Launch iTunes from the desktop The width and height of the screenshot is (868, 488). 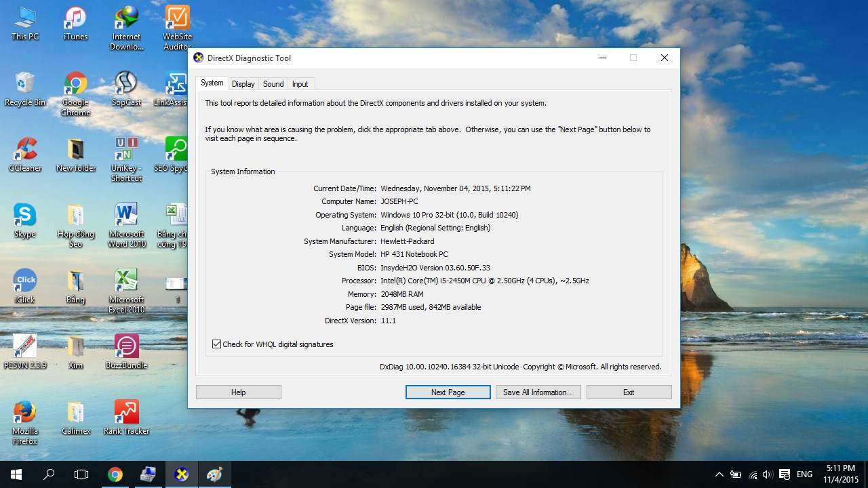pyautogui.click(x=75, y=24)
